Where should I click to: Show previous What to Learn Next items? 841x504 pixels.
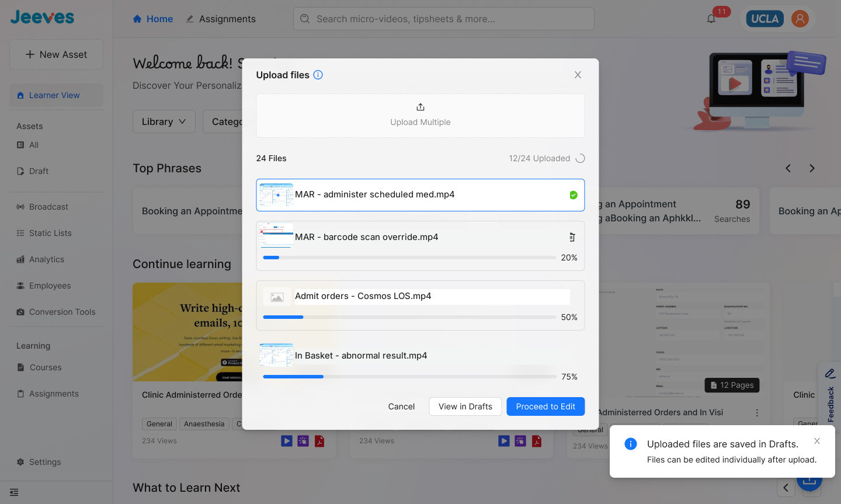pos(786,488)
